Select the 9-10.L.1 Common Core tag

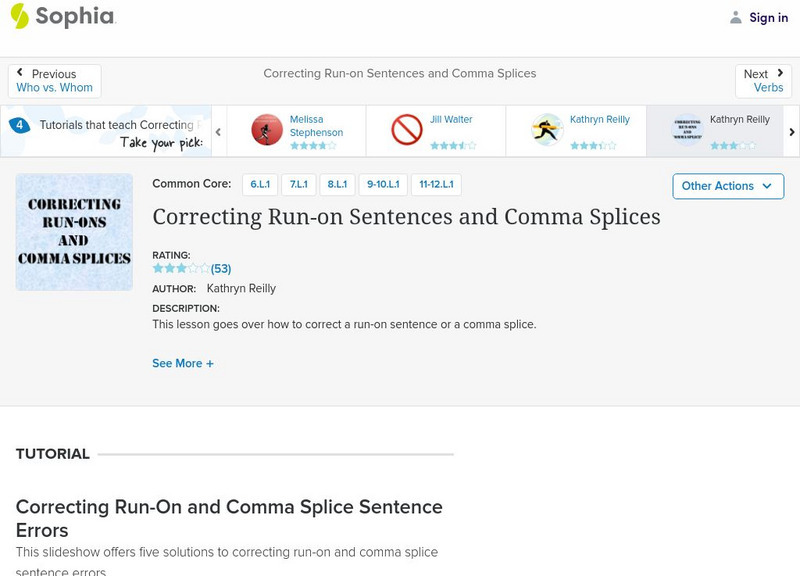pos(383,185)
